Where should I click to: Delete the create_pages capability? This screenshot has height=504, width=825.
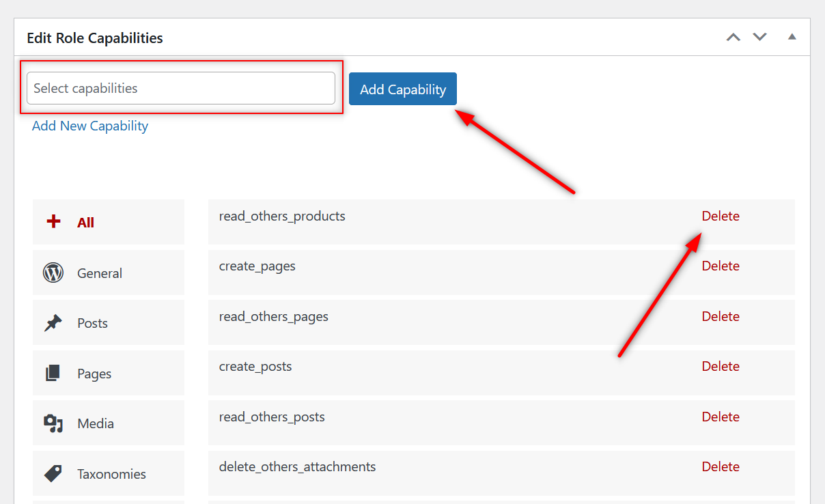pyautogui.click(x=721, y=266)
